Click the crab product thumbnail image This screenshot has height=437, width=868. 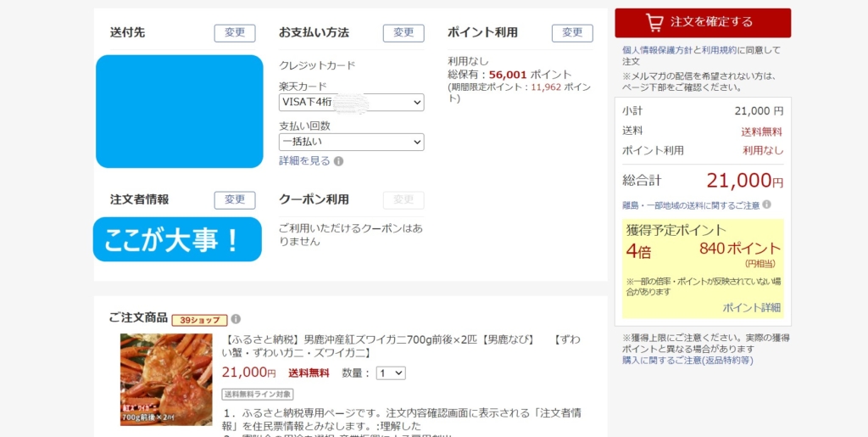point(166,379)
